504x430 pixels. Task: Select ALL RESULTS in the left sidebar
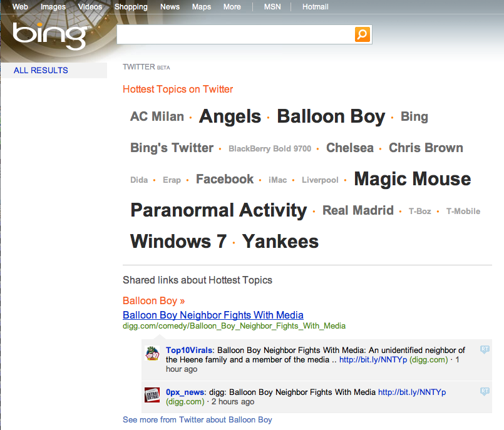(x=41, y=70)
